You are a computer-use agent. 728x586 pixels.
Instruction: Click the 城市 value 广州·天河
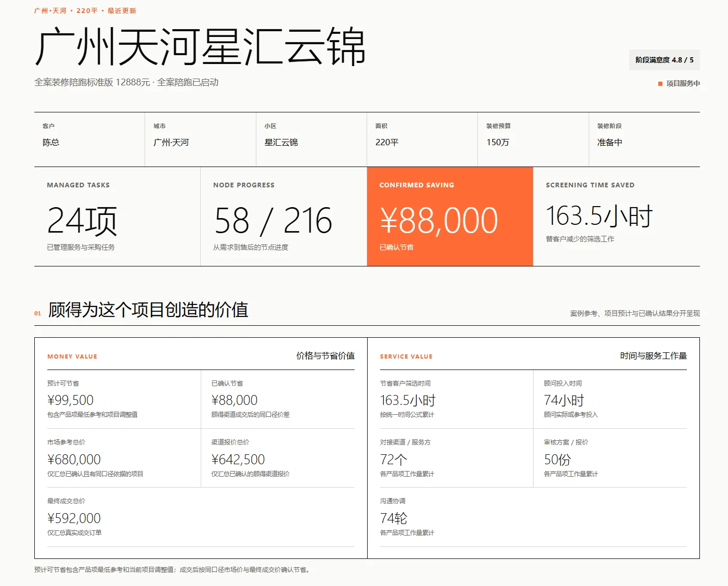(171, 142)
